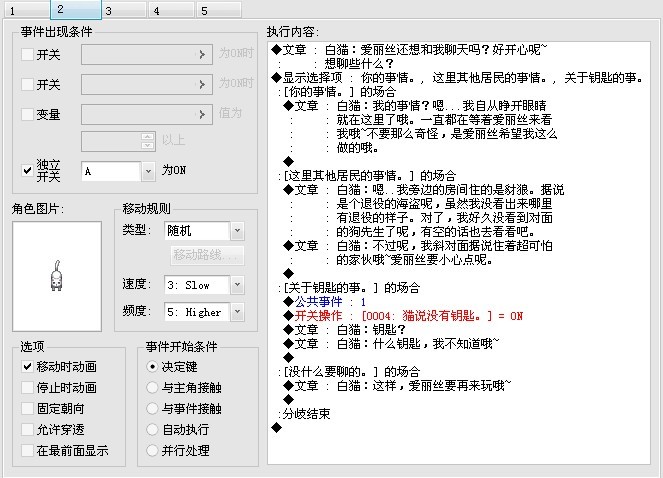Click the variable value spinner box
The height and width of the screenshot is (478, 663).
(118, 141)
